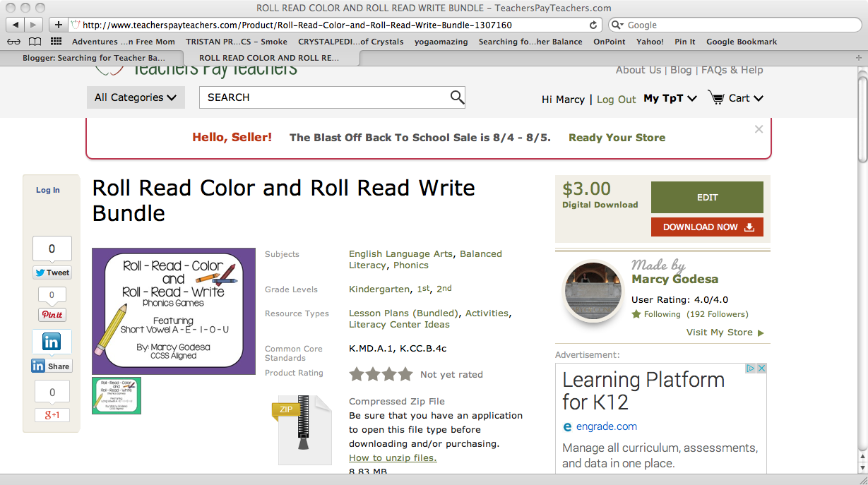Click the shopping cart icon

point(716,97)
